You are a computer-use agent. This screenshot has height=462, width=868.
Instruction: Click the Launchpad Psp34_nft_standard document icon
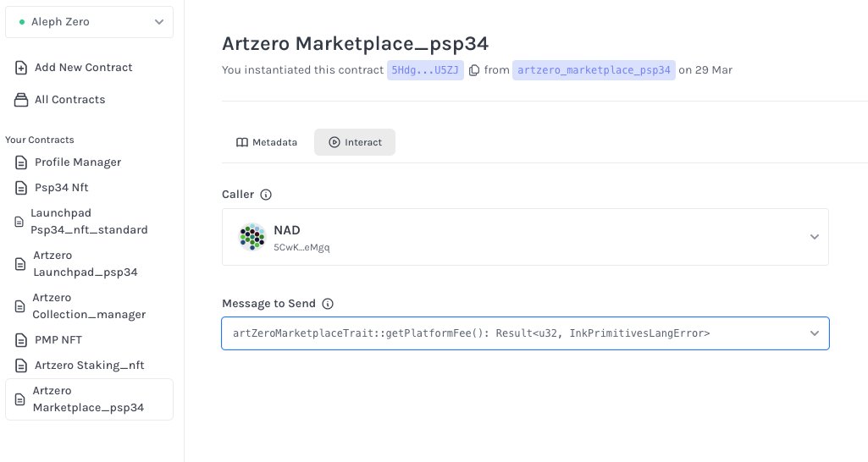point(19,222)
